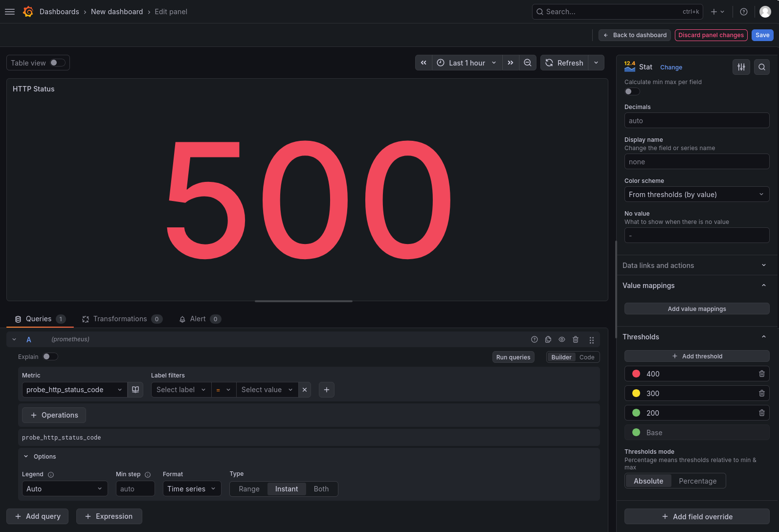Open the metrics explorer book icon
Viewport: 779px width, 532px height.
pos(135,390)
